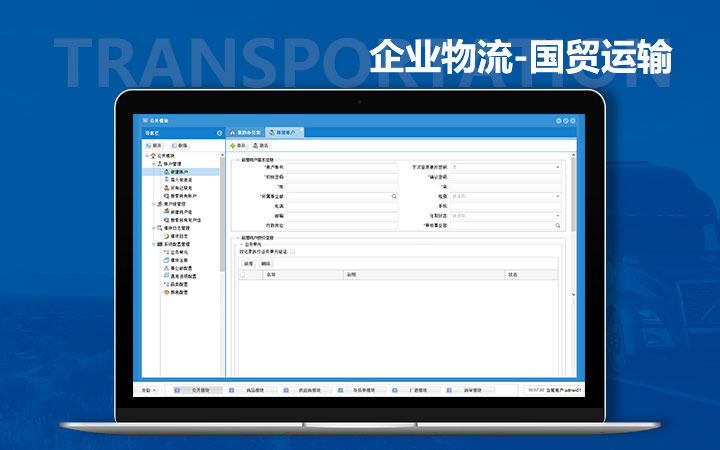Collapse the 账户管理 tree node
720x450 pixels.
click(x=154, y=164)
